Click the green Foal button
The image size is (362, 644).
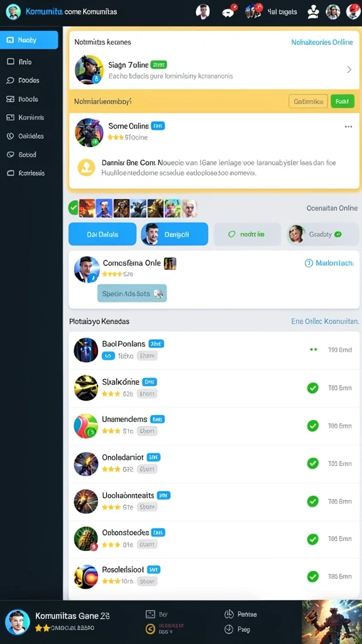[343, 101]
